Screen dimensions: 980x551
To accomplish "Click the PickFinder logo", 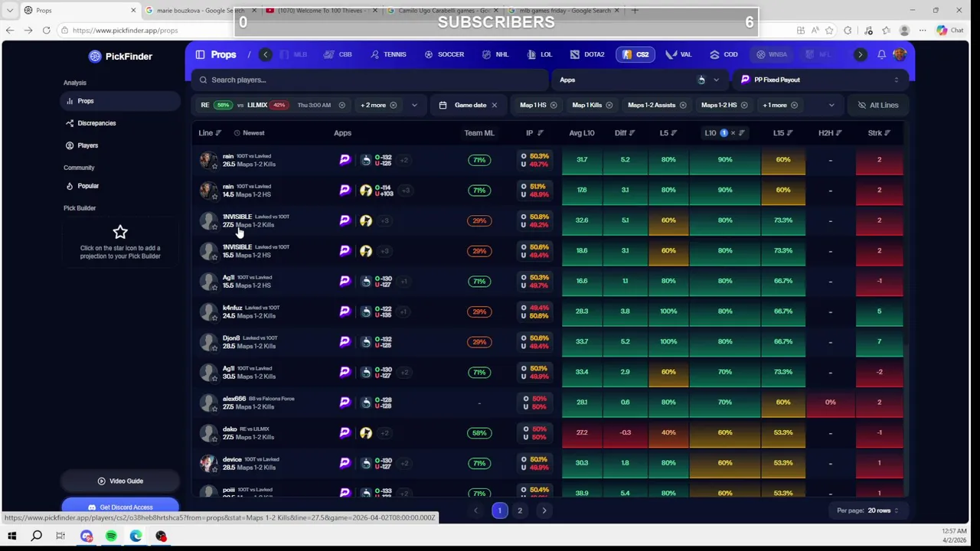I will (x=120, y=56).
